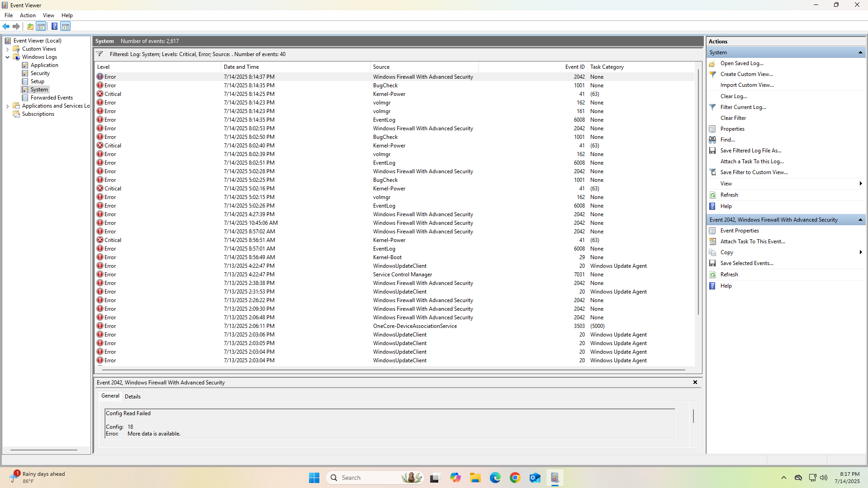Open File Explorer from the taskbar
The image size is (868, 488).
coord(475,478)
